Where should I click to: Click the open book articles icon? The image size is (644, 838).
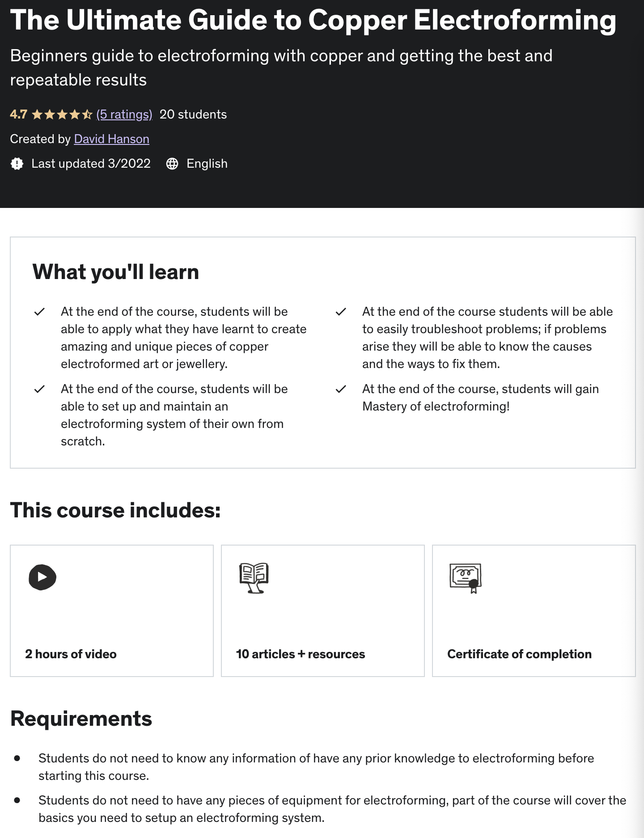click(x=254, y=578)
